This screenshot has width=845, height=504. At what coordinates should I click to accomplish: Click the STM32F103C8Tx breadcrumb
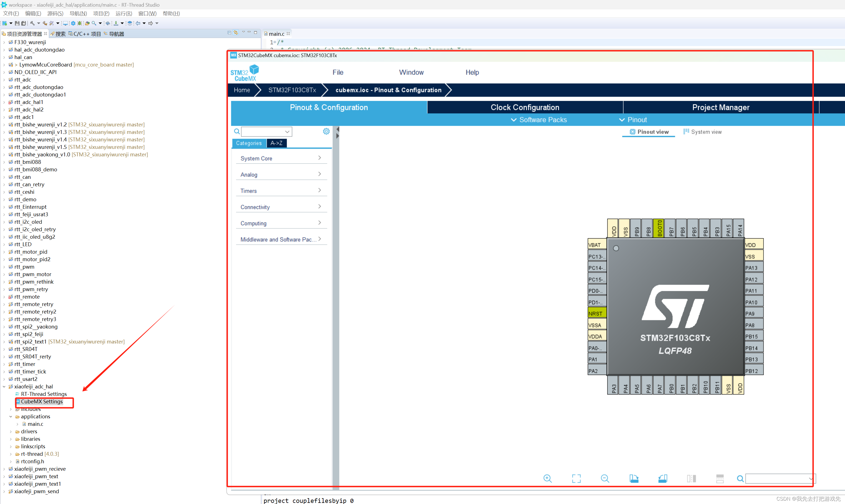tap(292, 90)
